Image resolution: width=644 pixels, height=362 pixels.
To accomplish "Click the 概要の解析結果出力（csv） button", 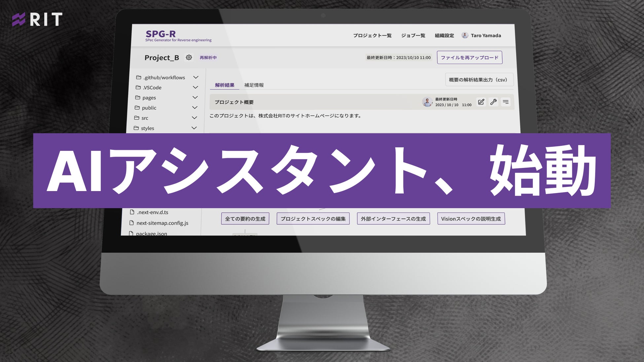I will pyautogui.click(x=479, y=80).
